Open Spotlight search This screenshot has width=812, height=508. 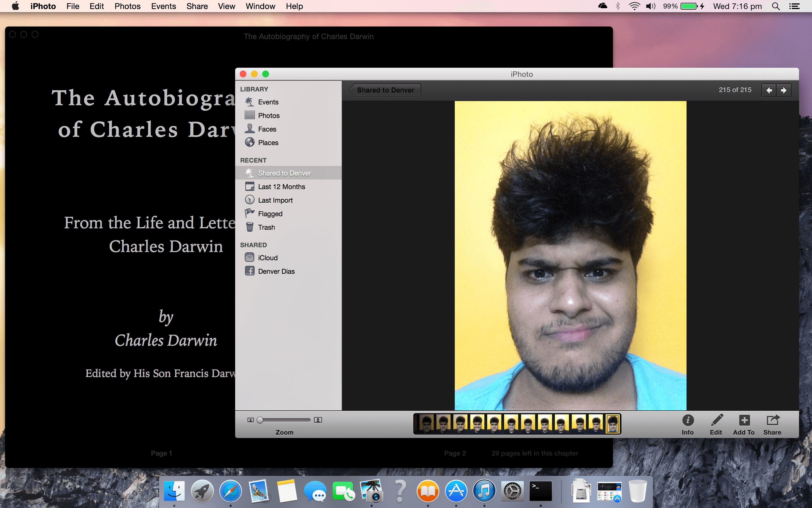[776, 6]
